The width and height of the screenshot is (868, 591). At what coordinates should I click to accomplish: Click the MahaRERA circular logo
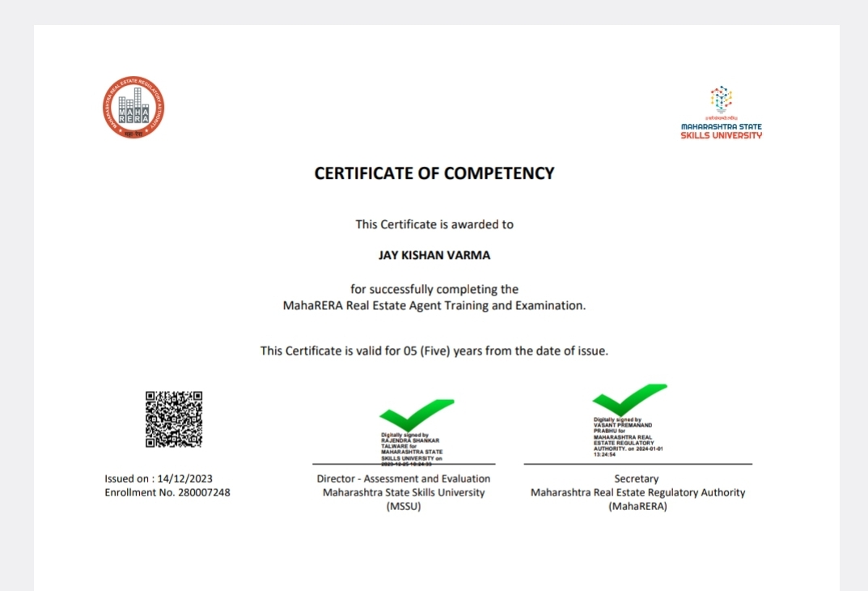coord(134,107)
